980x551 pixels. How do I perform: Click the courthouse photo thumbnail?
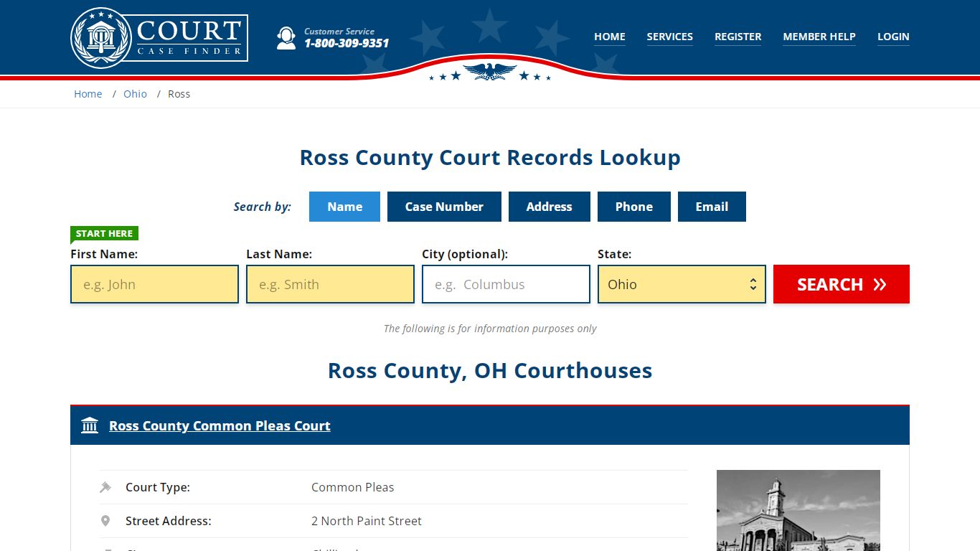click(x=798, y=510)
